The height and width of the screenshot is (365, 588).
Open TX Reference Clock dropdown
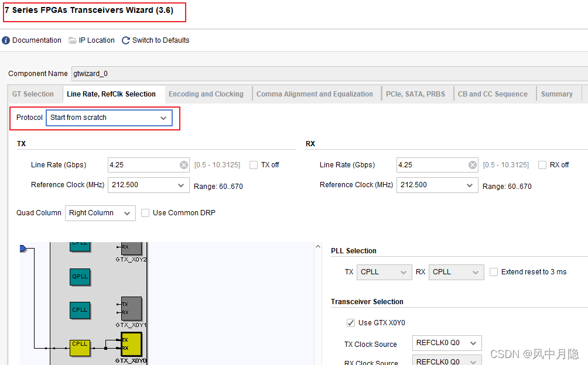[x=149, y=185]
